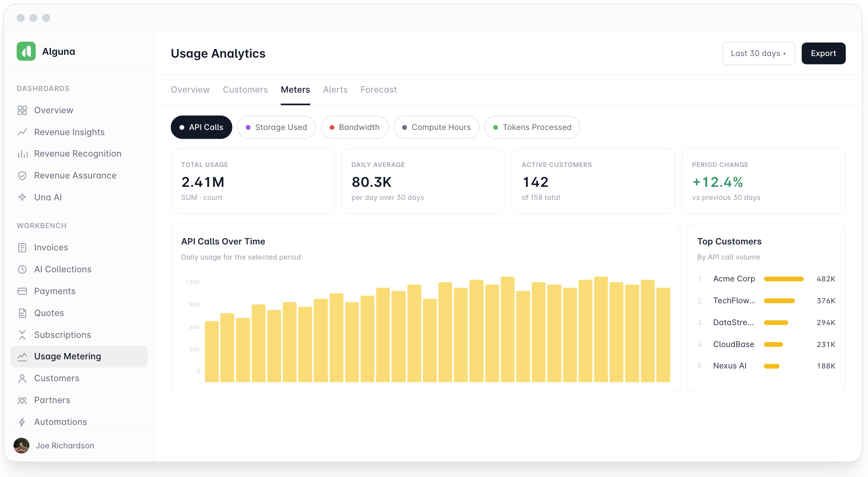Click the Usage Metering chart icon
868x477 pixels.
(22, 357)
